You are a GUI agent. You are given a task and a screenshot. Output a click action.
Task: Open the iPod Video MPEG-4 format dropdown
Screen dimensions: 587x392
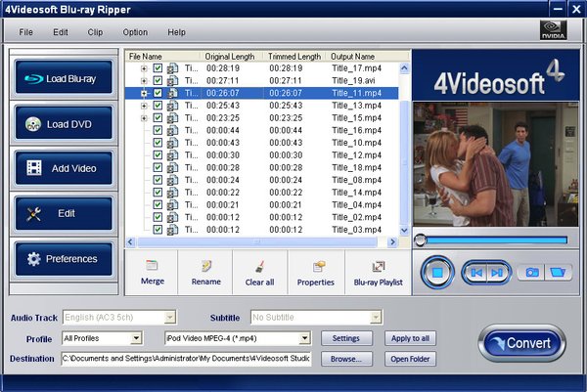tap(304, 339)
